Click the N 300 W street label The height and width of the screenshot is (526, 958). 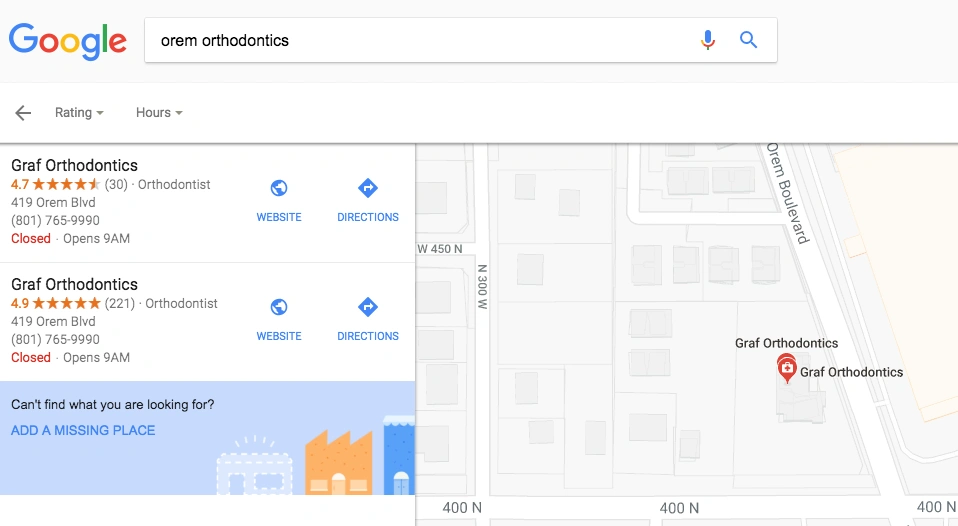pyautogui.click(x=482, y=287)
